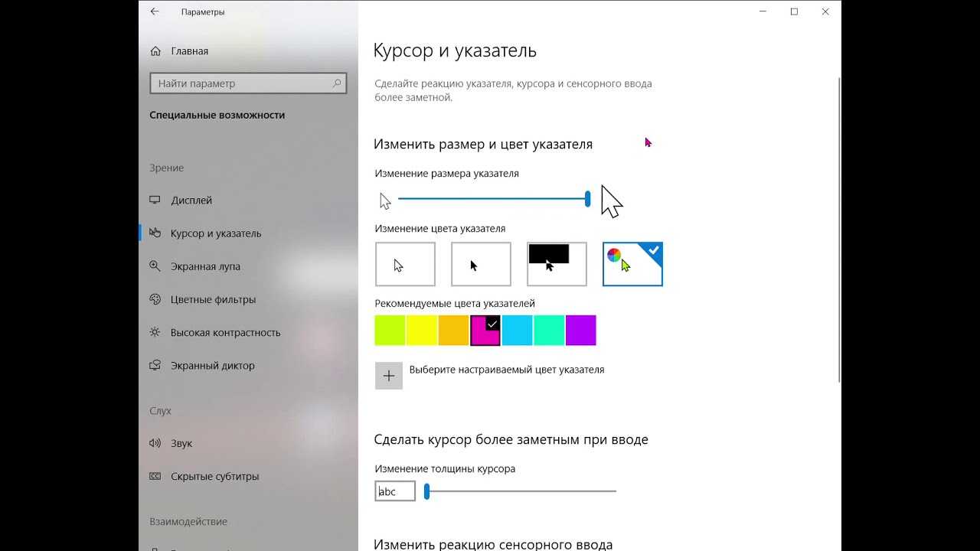Choose the custom color pointer option
Screen dimensions: 980x551
(632, 264)
